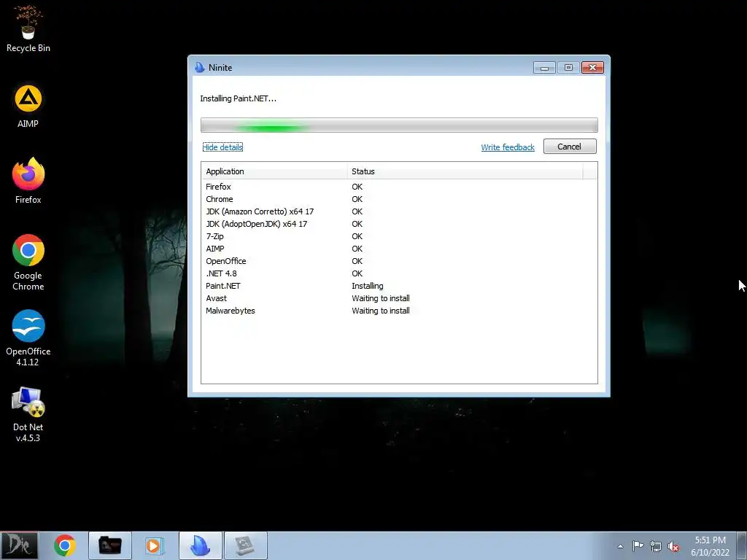The height and width of the screenshot is (560, 747).
Task: Switch to Ninite taskbar button
Action: tap(200, 545)
